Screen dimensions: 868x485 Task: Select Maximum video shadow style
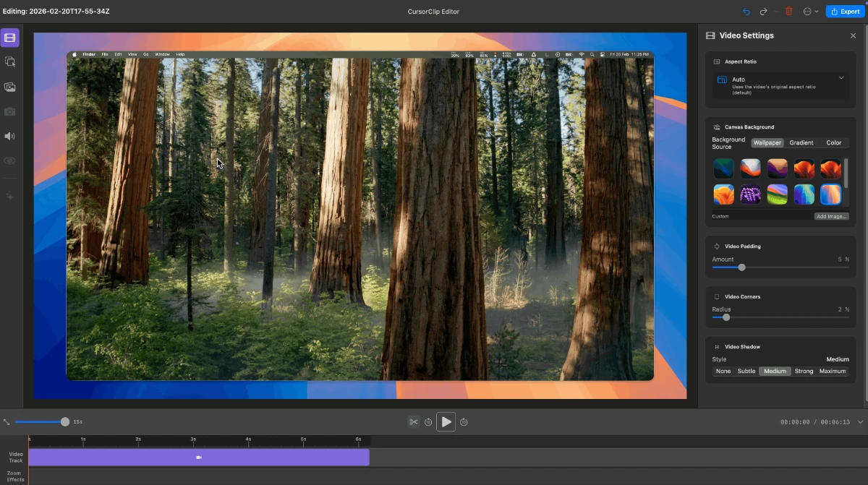(x=833, y=372)
